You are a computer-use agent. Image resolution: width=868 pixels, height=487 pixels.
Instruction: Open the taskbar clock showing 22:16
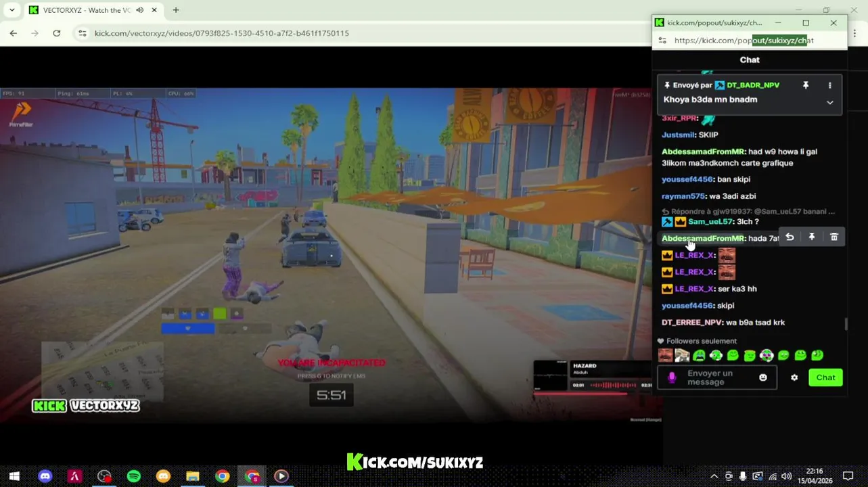(x=815, y=476)
